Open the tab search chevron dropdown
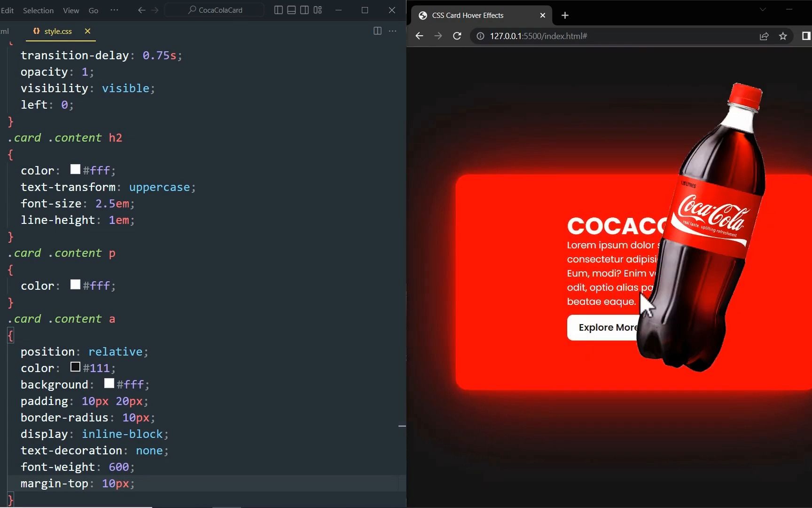Image resolution: width=812 pixels, height=508 pixels. [762, 9]
